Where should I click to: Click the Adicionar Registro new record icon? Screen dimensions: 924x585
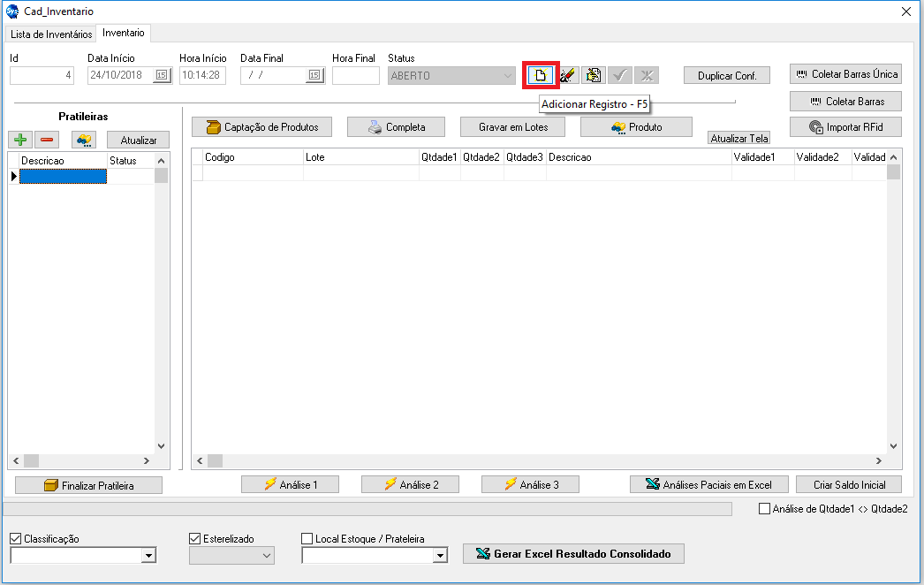[541, 75]
